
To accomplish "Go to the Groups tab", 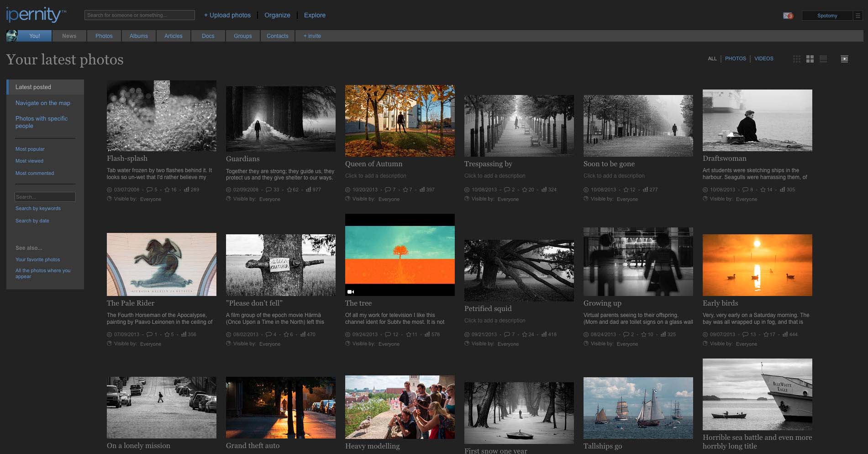I will [x=242, y=36].
